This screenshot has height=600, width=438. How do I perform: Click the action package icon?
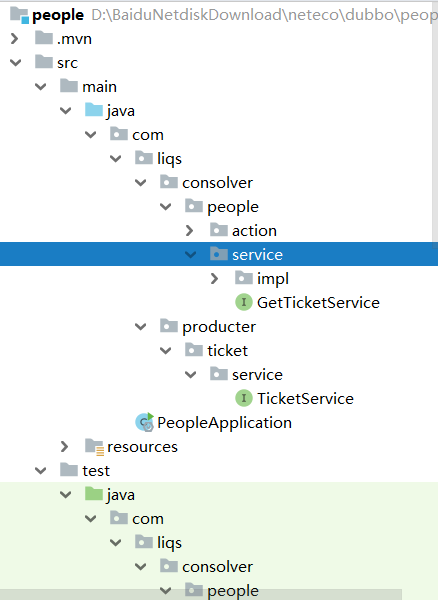point(219,230)
